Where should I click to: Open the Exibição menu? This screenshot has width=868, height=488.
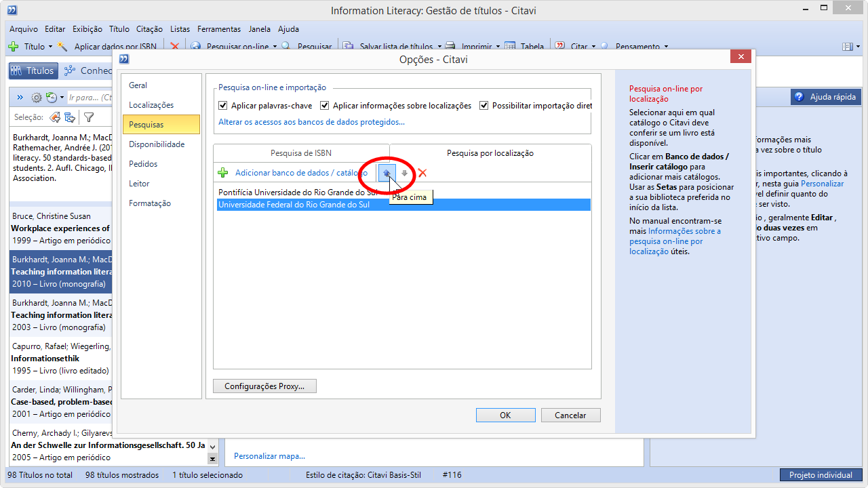87,29
